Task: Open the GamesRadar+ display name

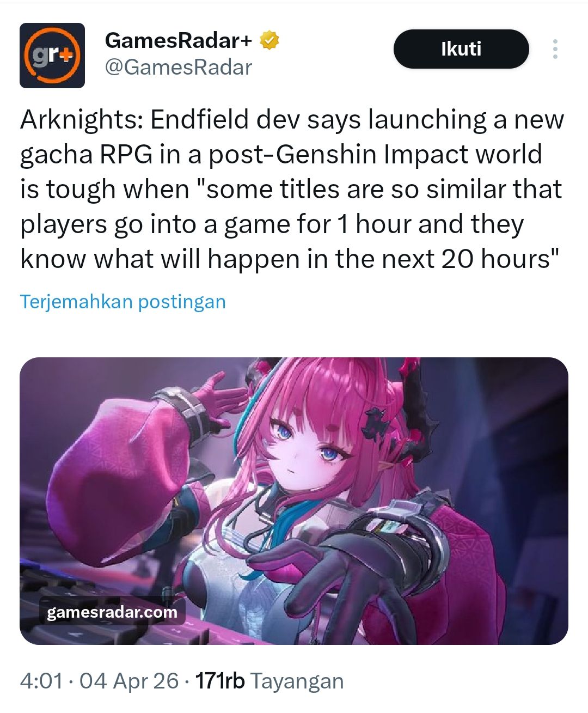Action: (x=179, y=40)
